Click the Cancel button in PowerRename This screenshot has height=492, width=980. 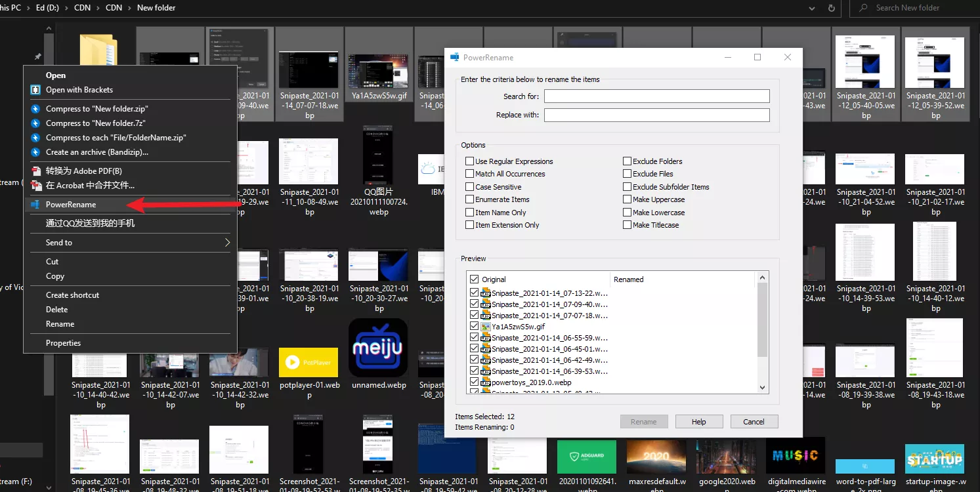point(753,422)
